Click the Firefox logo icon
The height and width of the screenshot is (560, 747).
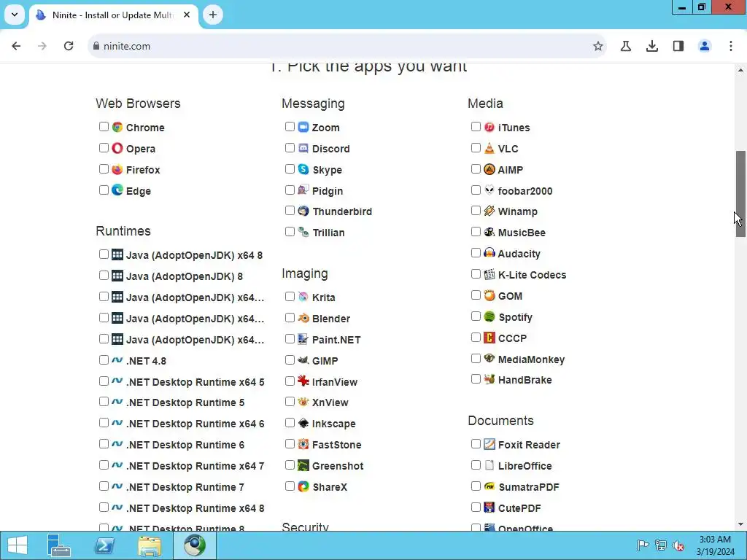[117, 169]
